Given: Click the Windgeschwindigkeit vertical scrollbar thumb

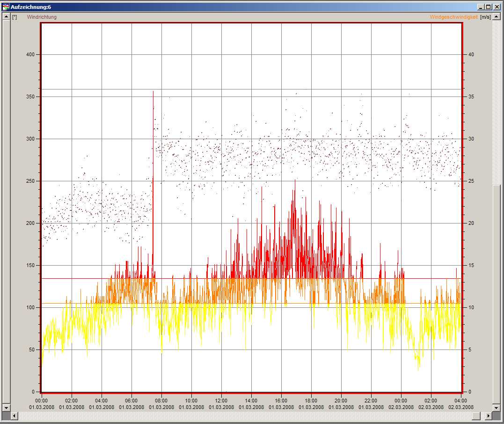Looking at the screenshot, I should pyautogui.click(x=497, y=294).
